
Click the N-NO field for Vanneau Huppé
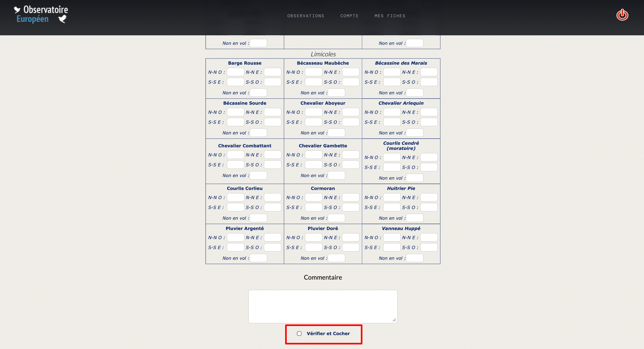392,237
